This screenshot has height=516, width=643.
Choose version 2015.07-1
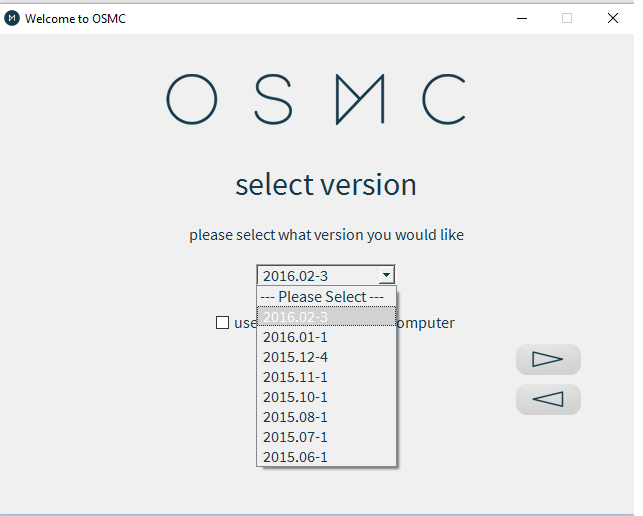point(296,437)
